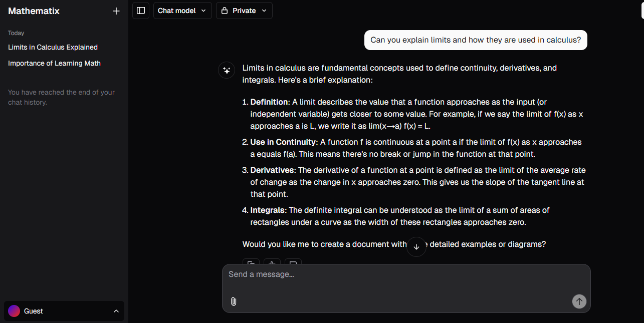The height and width of the screenshot is (323, 644).
Task: Jump to bottom with the down-arrow button
Action: point(416,247)
